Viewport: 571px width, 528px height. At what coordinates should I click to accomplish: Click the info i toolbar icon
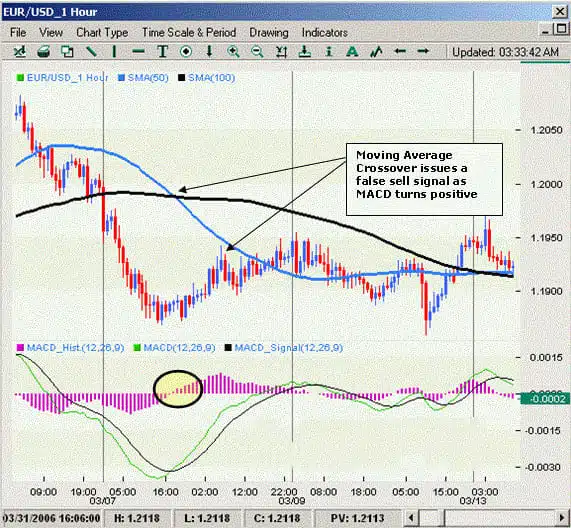click(329, 51)
